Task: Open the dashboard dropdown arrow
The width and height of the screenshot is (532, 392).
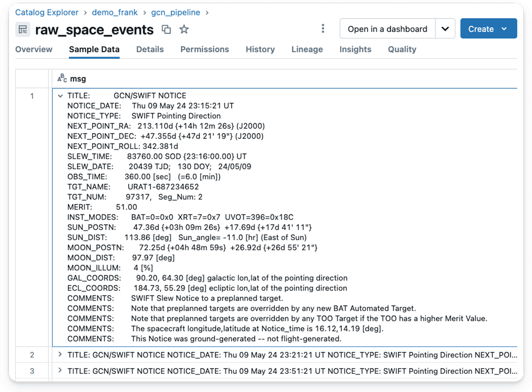Action: coord(445,29)
